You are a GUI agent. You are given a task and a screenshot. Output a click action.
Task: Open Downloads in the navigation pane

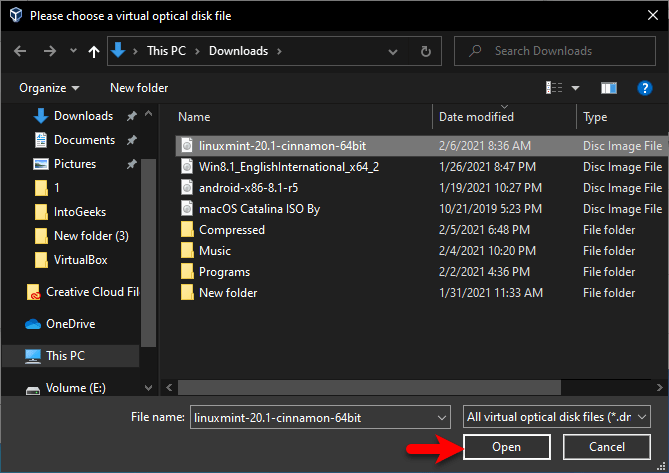[x=83, y=116]
